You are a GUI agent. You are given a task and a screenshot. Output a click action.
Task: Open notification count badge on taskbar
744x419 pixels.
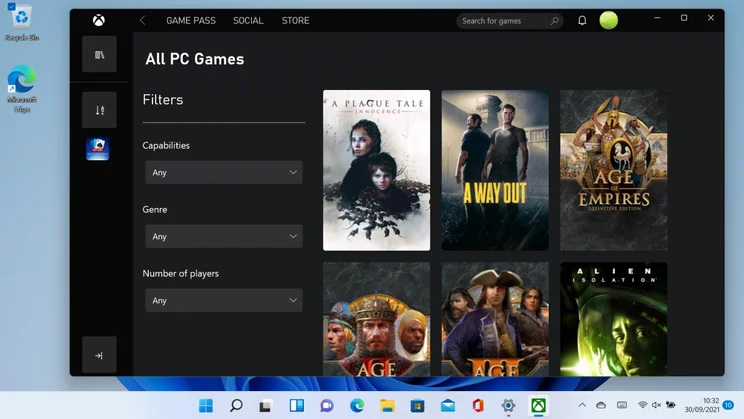coord(728,405)
